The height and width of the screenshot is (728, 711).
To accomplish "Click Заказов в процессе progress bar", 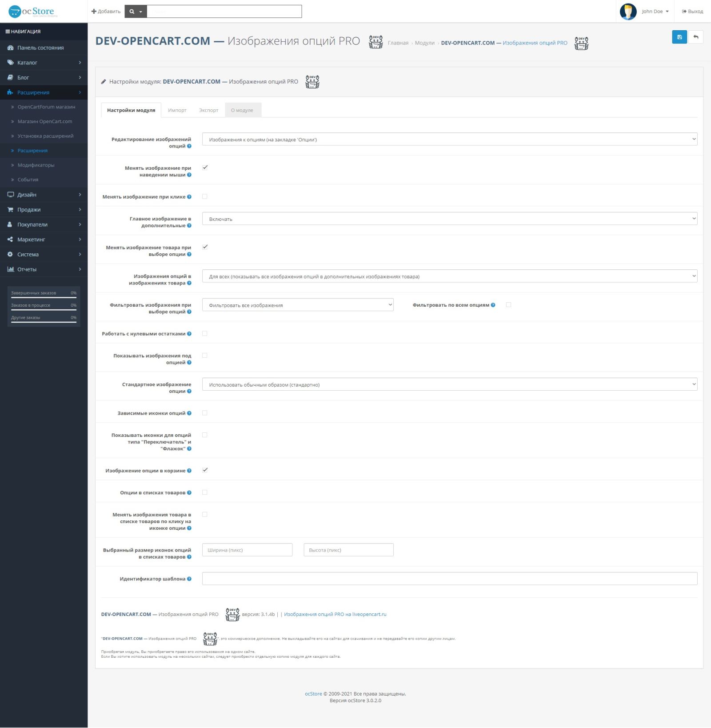I will pyautogui.click(x=44, y=310).
